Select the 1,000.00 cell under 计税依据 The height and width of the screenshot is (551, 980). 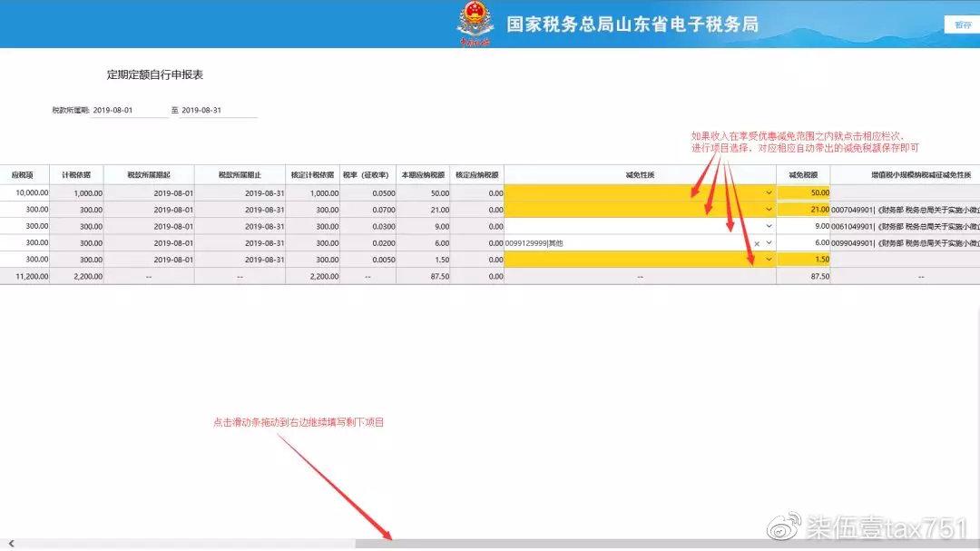(x=76, y=193)
